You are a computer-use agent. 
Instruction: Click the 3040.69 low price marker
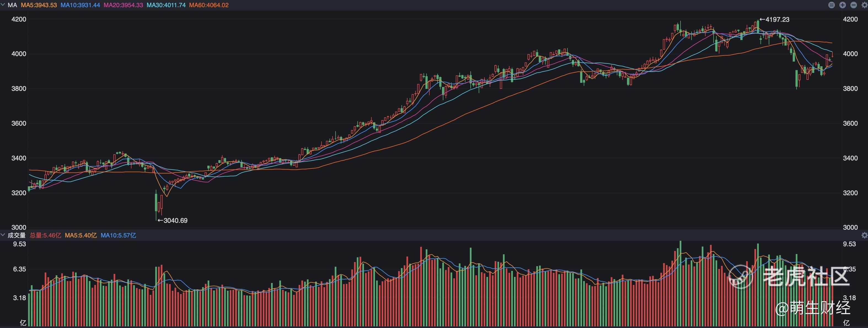pyautogui.click(x=175, y=220)
